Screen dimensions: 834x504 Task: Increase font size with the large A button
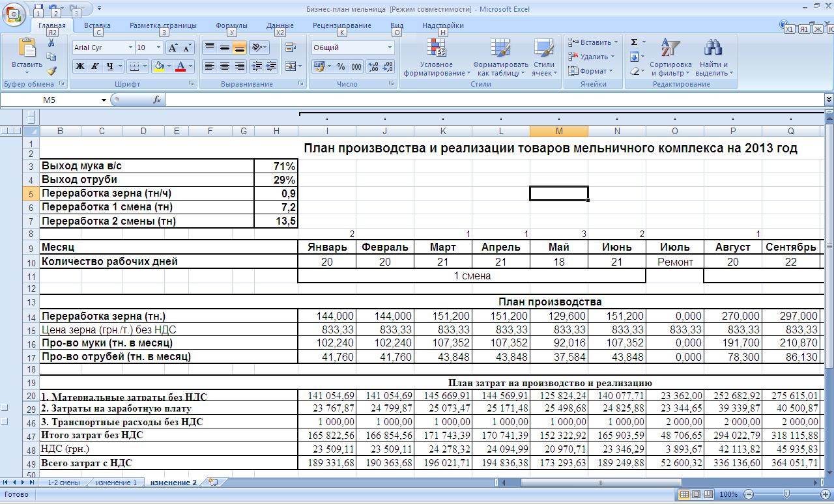(x=173, y=48)
